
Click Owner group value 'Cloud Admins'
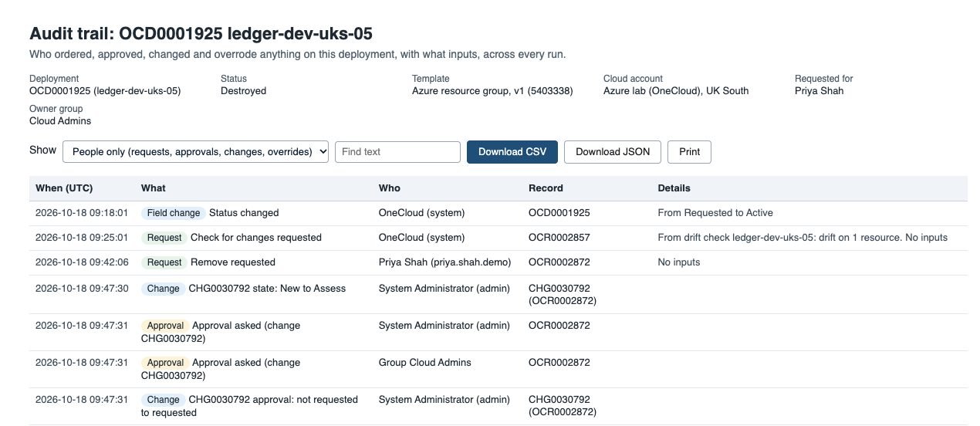(60, 121)
